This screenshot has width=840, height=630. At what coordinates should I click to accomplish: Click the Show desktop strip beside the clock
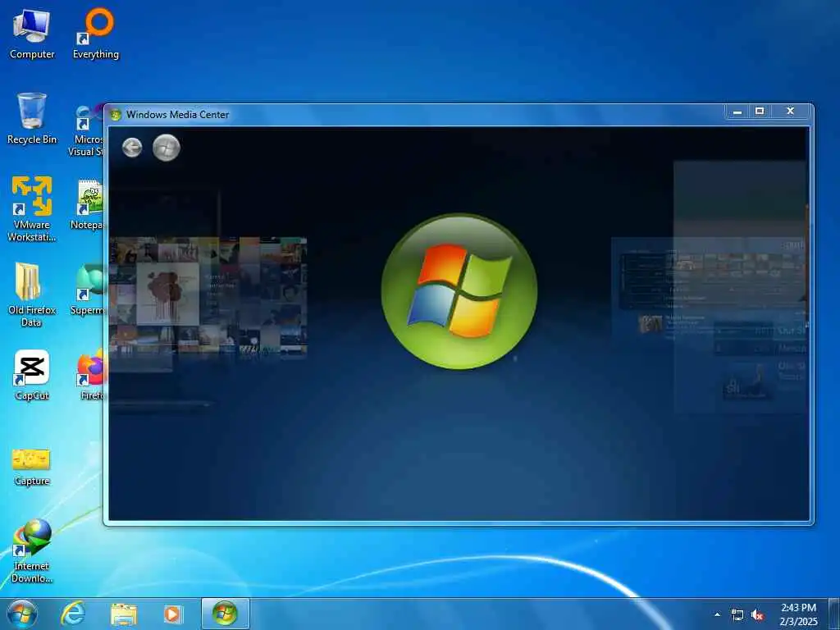point(834,614)
